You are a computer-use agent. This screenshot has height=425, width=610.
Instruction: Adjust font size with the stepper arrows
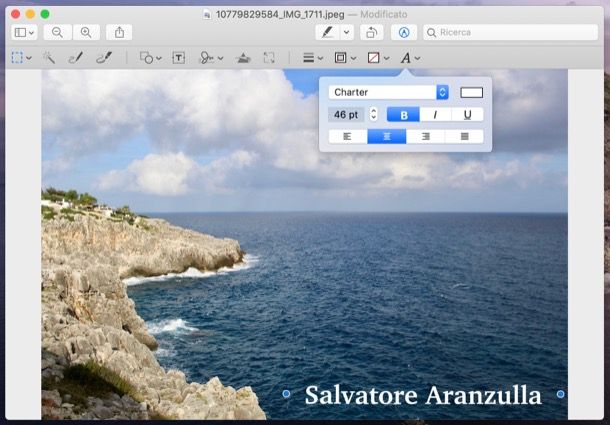click(373, 114)
